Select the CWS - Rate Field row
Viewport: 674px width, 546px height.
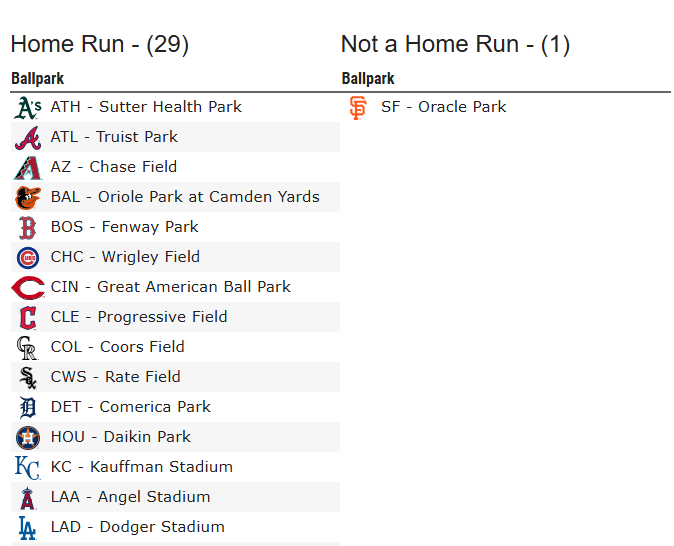tap(175, 377)
